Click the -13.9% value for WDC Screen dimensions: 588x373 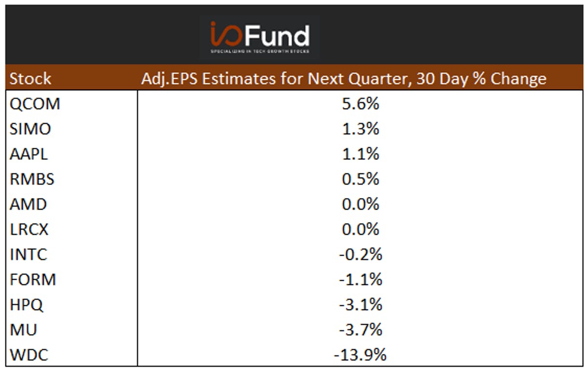click(360, 355)
